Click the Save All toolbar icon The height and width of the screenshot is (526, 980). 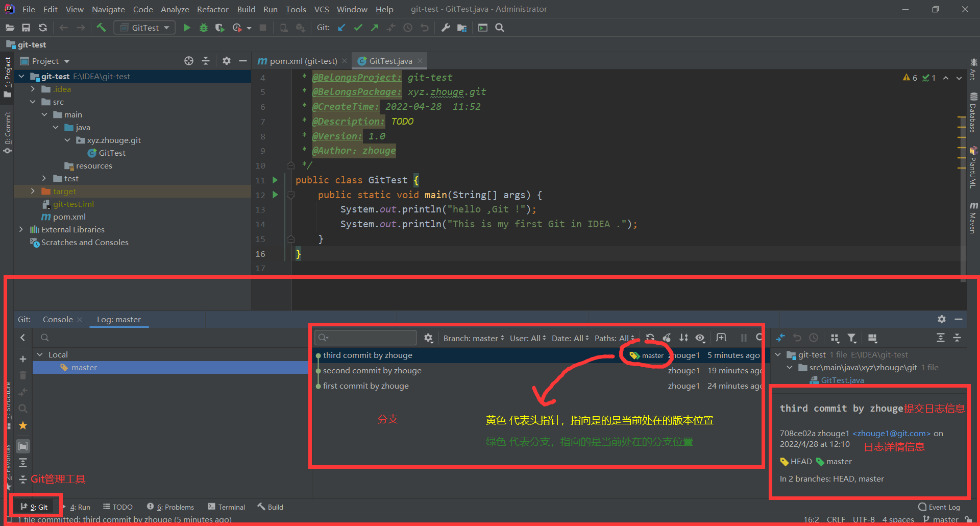coord(26,28)
